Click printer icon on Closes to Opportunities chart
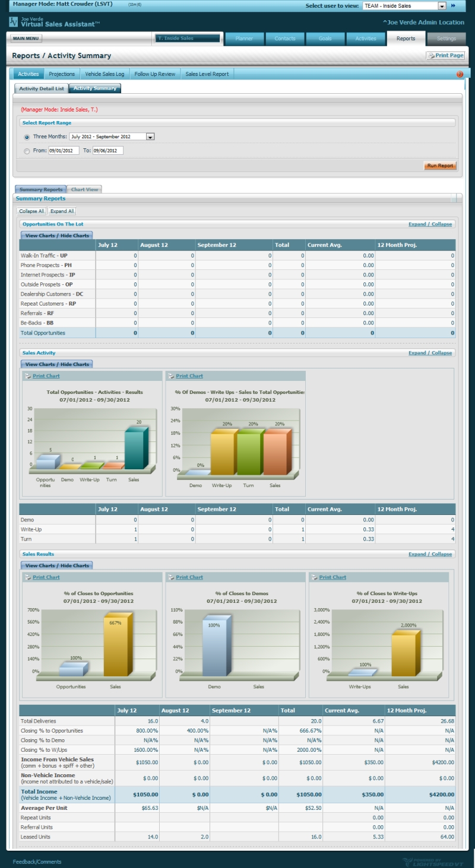Image resolution: width=475 pixels, height=868 pixels. pyautogui.click(x=27, y=577)
